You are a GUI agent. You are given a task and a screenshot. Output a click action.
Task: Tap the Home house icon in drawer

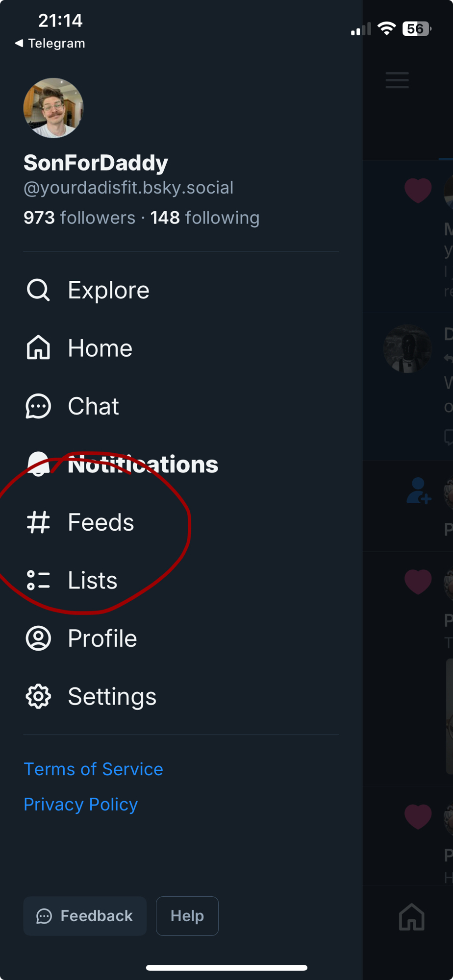[x=38, y=348]
